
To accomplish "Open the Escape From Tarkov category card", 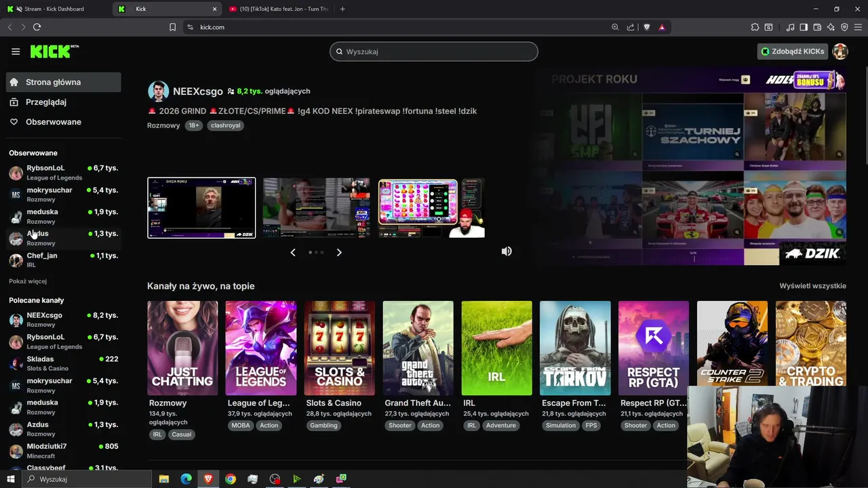I will tap(575, 348).
